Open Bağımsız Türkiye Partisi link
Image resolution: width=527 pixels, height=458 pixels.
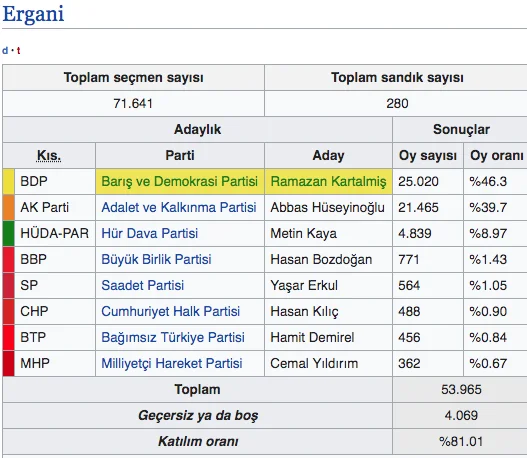tap(173, 337)
